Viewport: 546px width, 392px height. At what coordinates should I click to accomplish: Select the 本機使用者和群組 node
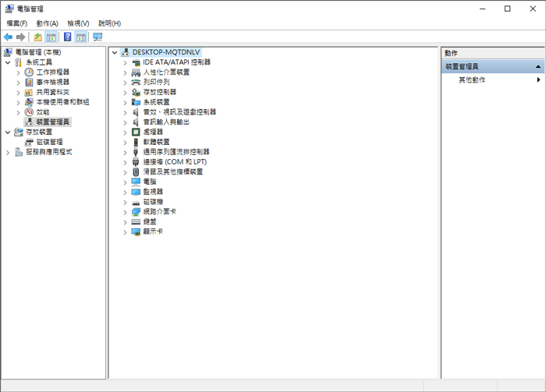[62, 102]
